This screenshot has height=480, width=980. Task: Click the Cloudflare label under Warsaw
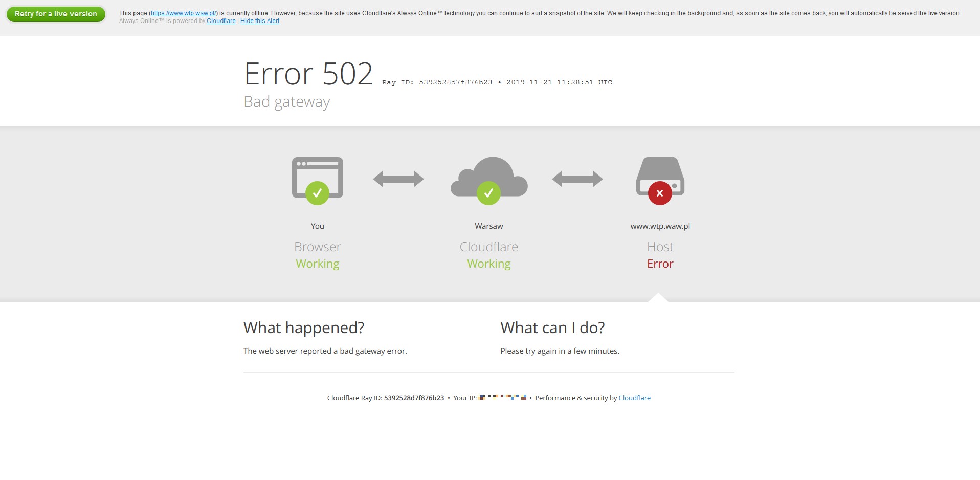(x=489, y=247)
